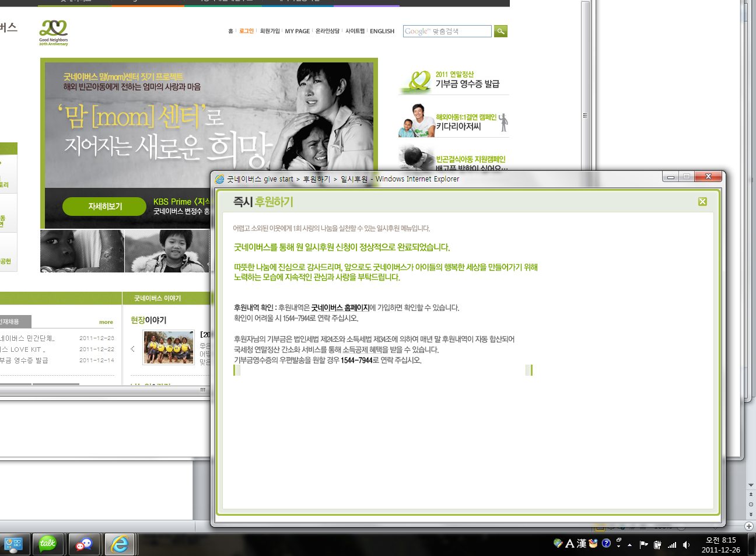
Task: Click the Action Center flag icon
Action: (643, 545)
